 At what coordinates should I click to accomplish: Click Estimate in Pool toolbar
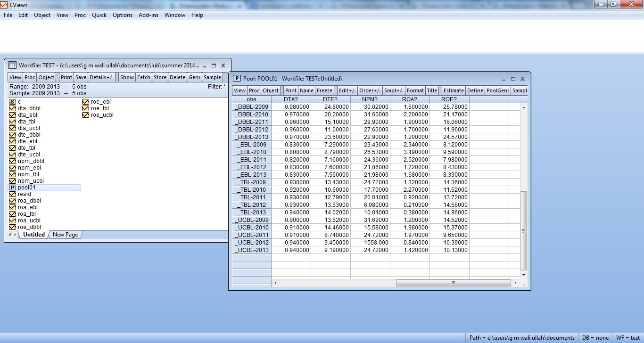tap(454, 90)
